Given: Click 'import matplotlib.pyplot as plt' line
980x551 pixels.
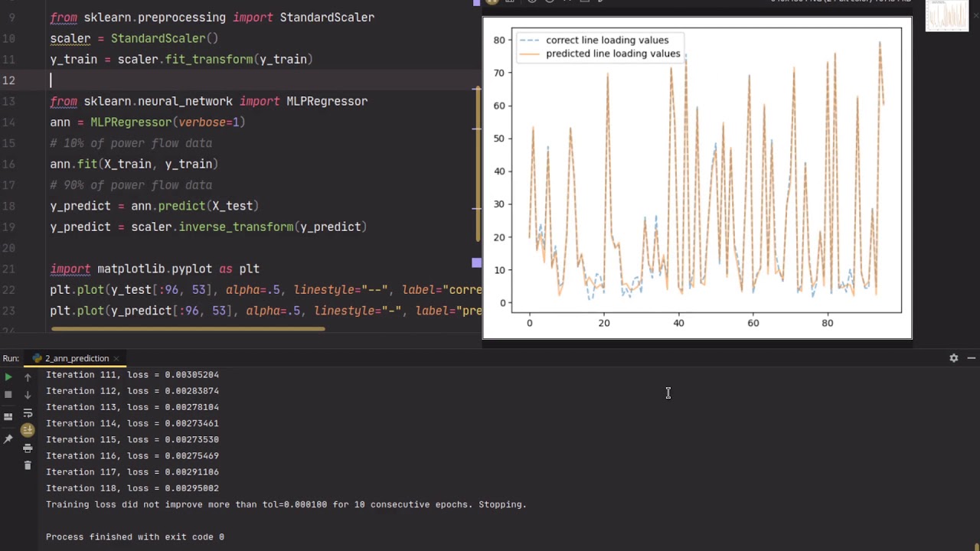Looking at the screenshot, I should coord(155,269).
